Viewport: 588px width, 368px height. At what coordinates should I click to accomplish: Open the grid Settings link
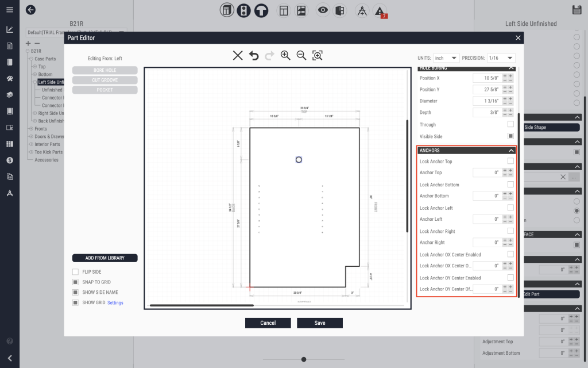[x=115, y=302]
